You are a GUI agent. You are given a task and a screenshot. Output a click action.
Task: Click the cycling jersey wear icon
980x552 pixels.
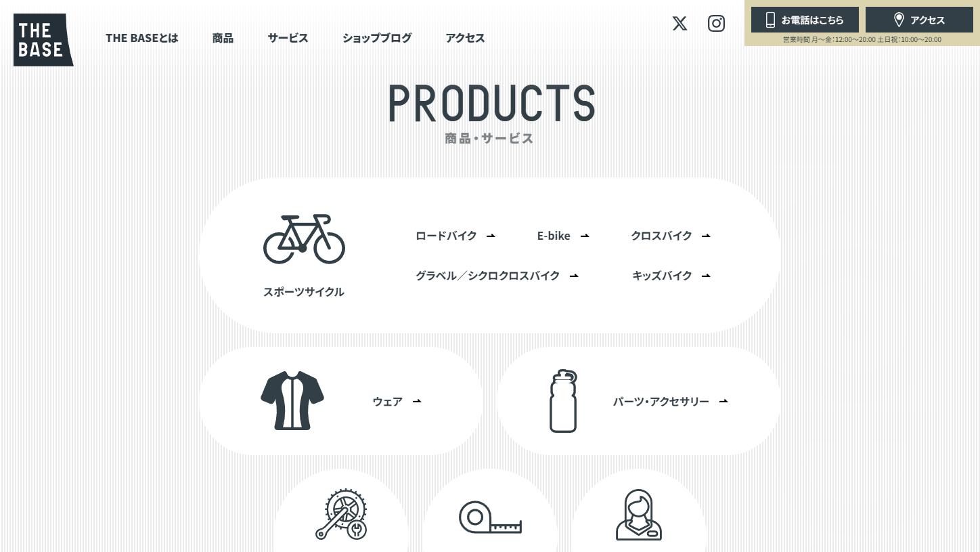tap(292, 400)
